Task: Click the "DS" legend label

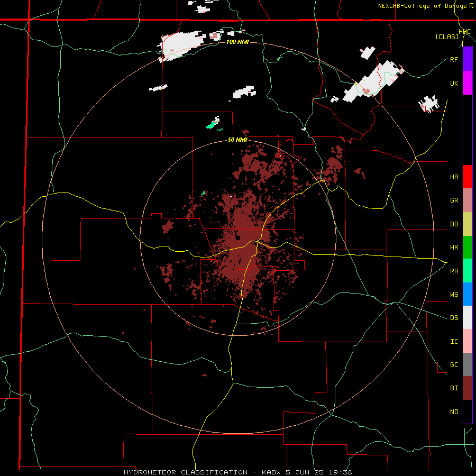Action: click(x=454, y=317)
